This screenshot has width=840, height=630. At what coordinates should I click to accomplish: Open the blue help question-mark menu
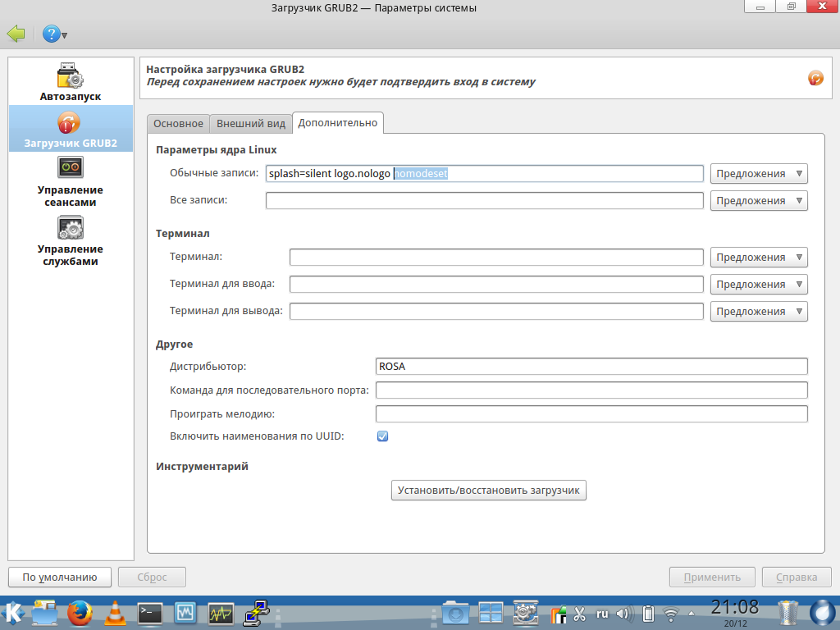(x=54, y=34)
